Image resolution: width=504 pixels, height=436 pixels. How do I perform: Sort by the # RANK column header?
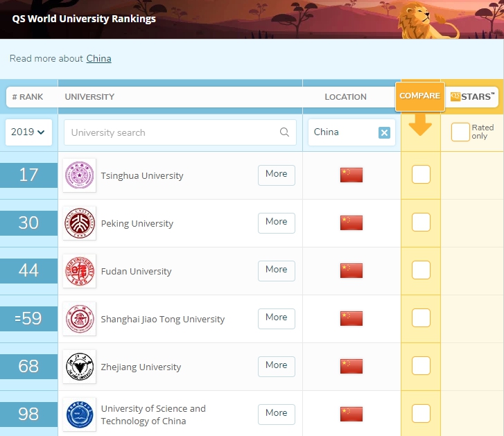[28, 97]
